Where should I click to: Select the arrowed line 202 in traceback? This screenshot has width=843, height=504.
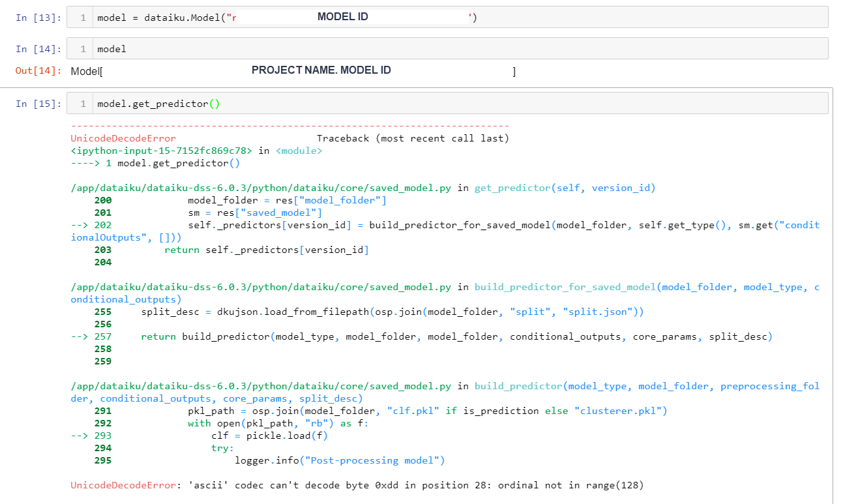(391, 225)
